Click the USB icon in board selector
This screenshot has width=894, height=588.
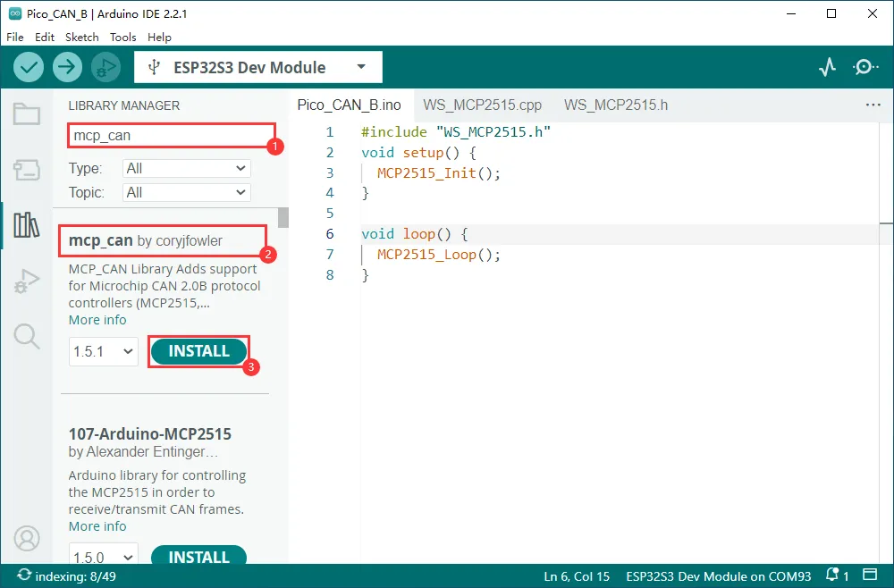pos(154,67)
